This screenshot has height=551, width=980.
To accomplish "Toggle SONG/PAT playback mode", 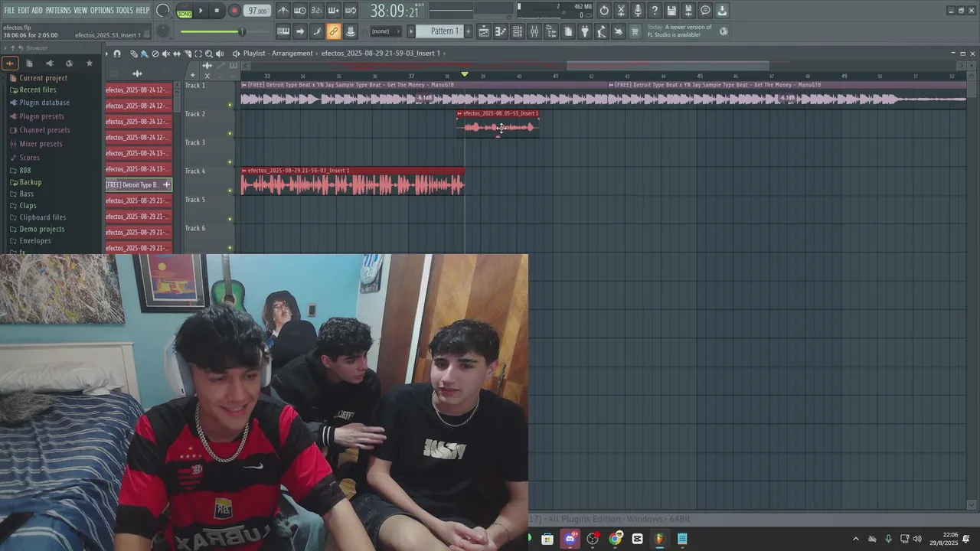I will (x=185, y=11).
